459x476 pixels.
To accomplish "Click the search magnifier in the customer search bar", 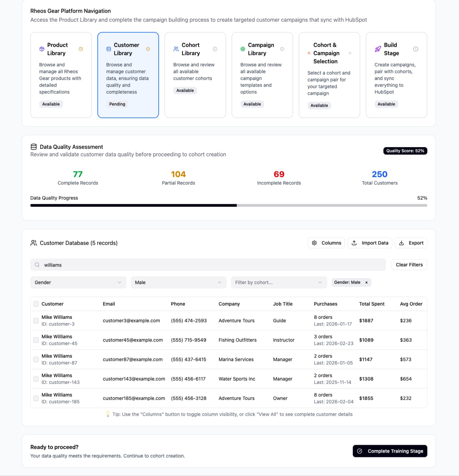I will [x=37, y=265].
